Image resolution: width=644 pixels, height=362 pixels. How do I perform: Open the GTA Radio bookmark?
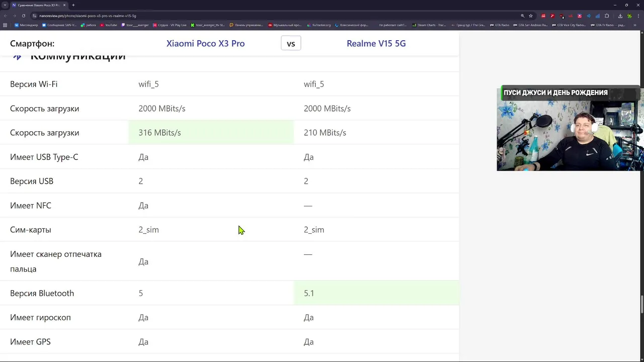click(x=499, y=25)
